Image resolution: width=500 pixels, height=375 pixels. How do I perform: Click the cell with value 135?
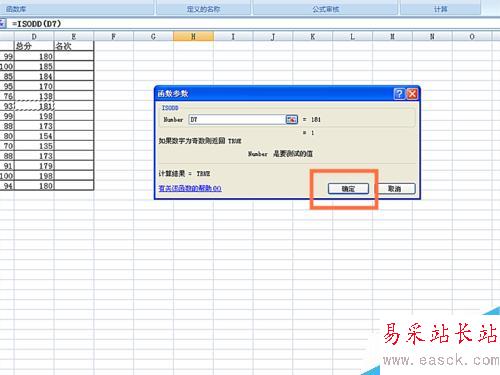[34, 146]
